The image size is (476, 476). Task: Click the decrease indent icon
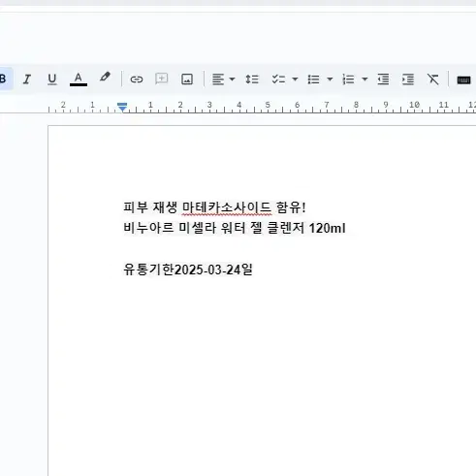pos(383,79)
